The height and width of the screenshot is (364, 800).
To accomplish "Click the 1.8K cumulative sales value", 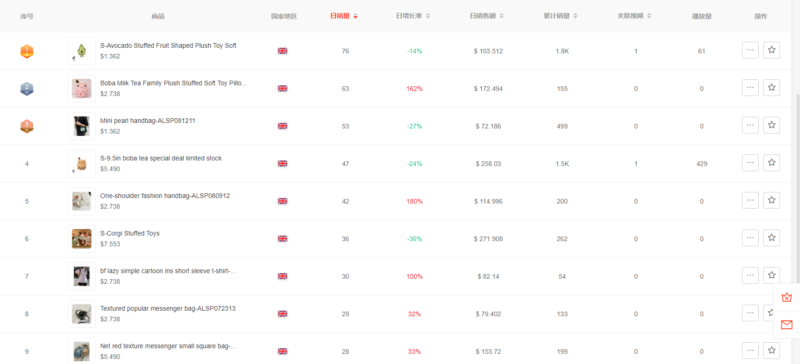I will [562, 51].
